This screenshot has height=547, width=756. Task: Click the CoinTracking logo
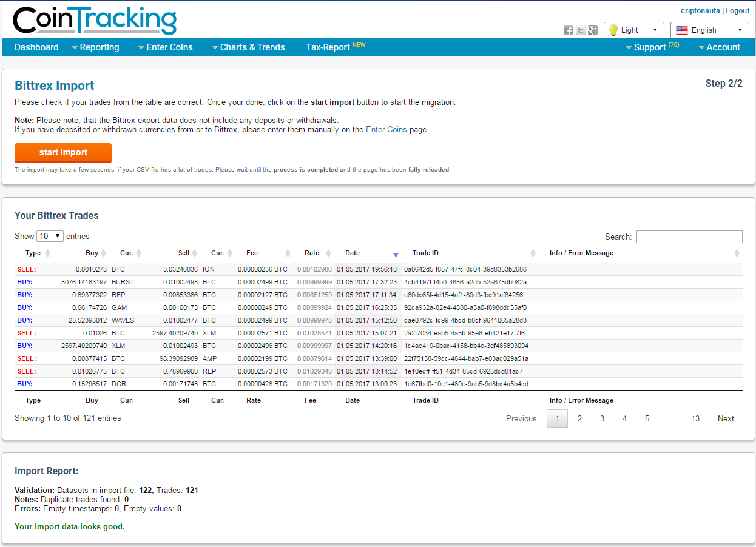pos(95,21)
